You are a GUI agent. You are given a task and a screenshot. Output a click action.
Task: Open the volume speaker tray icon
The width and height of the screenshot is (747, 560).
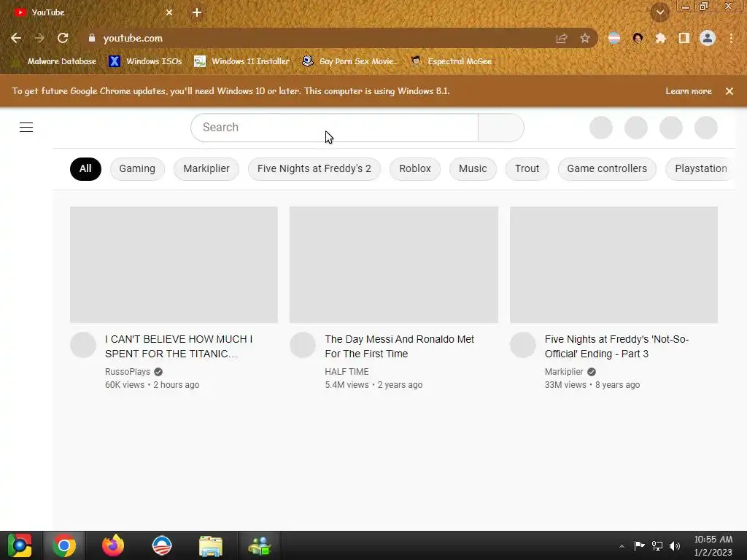pos(675,545)
